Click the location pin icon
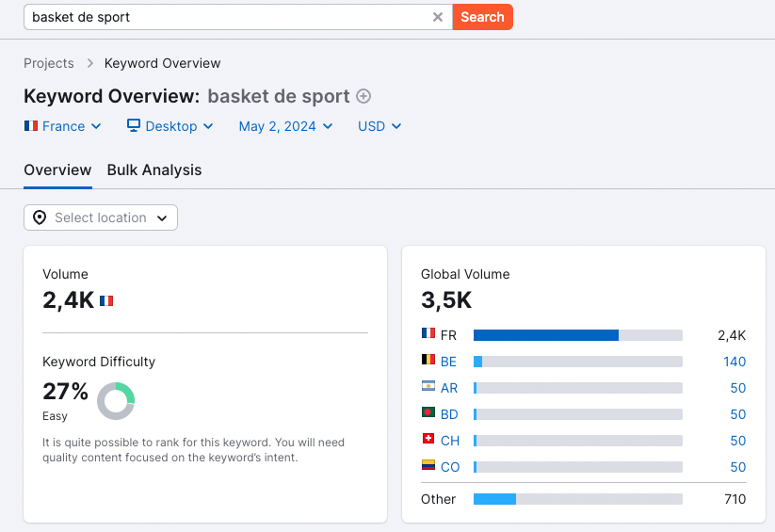The image size is (775, 532). coord(40,218)
